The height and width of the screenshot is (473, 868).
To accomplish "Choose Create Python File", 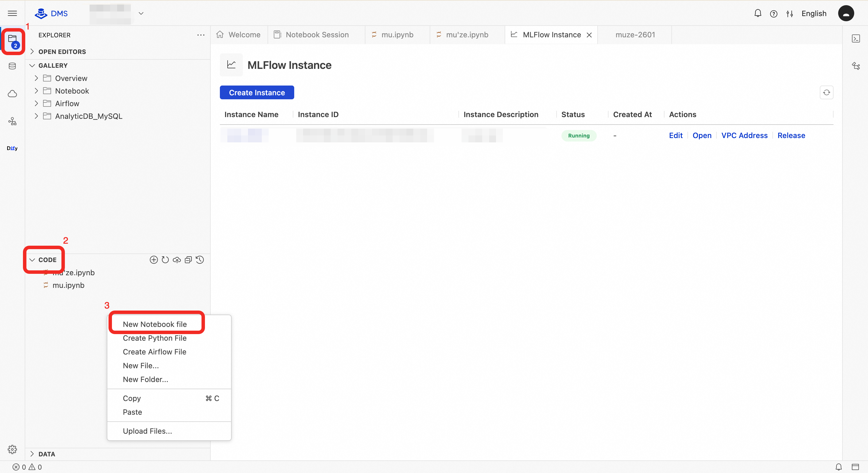I will point(155,338).
